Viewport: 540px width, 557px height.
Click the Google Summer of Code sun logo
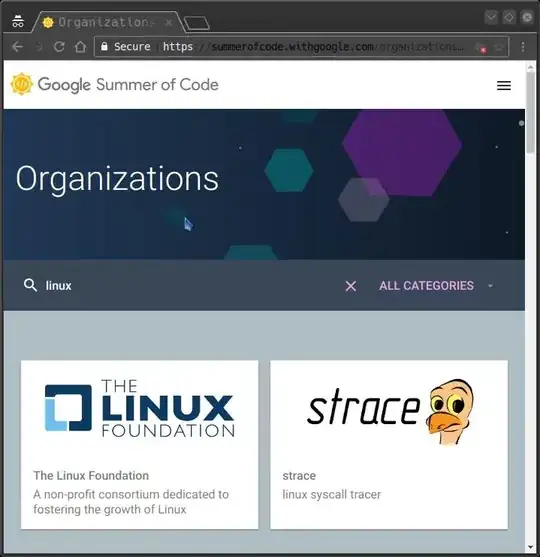[x=22, y=84]
